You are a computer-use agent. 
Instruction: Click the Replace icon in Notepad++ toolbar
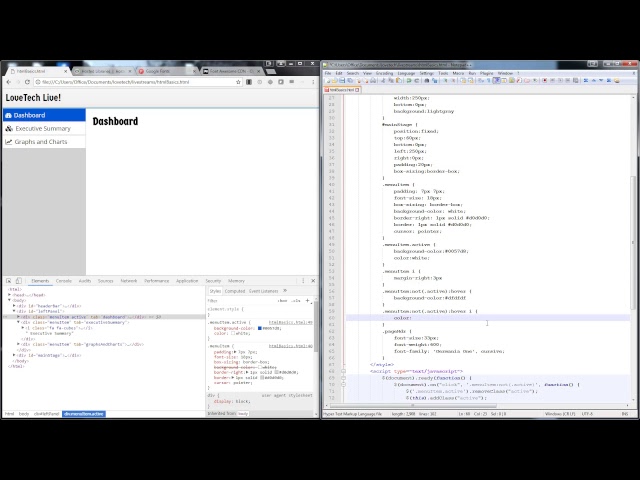(x=435, y=80)
